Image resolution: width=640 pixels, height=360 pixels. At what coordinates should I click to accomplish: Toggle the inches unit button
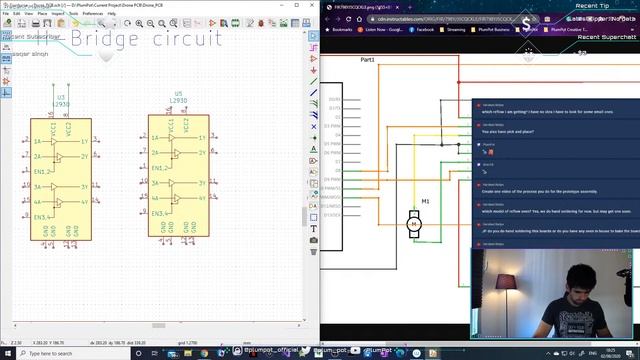[x=6, y=47]
